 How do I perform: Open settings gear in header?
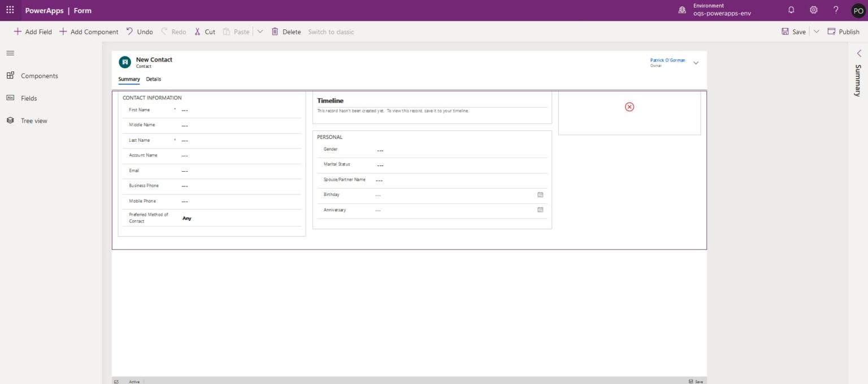tap(813, 10)
